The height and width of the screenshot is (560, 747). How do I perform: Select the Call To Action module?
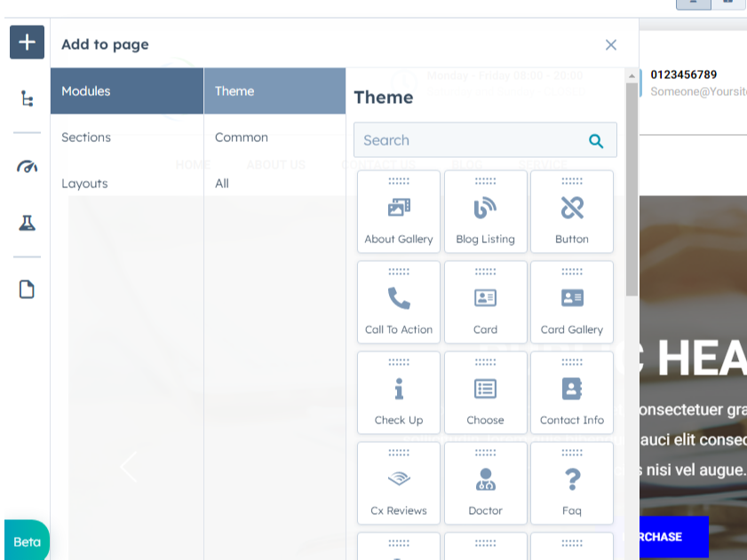(x=399, y=304)
